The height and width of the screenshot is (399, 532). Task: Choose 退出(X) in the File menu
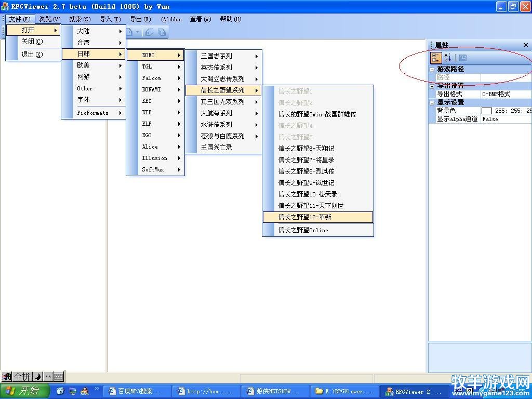coord(33,54)
